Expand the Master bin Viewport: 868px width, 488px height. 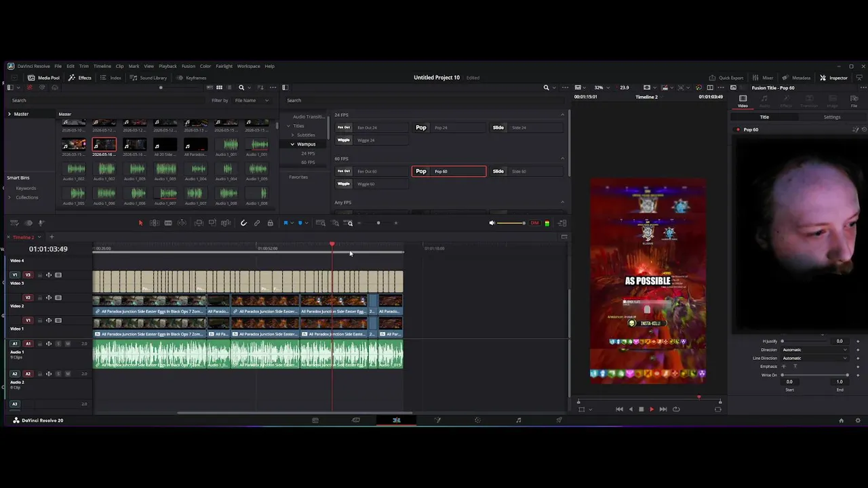click(x=9, y=114)
